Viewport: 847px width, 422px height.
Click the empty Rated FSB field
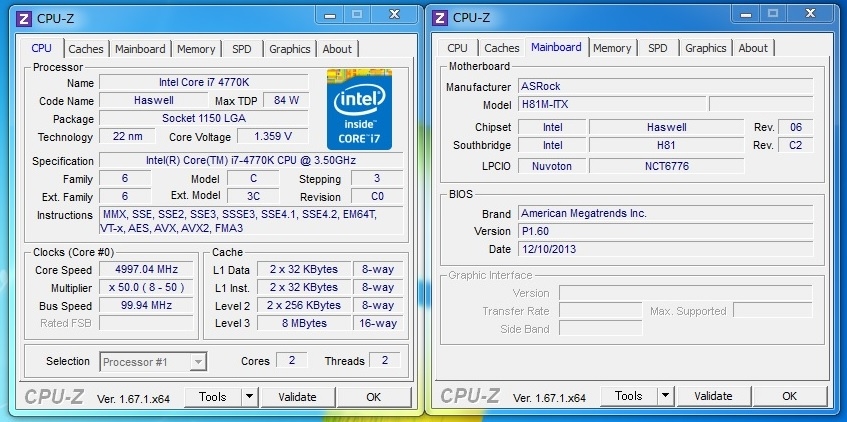coord(146,323)
